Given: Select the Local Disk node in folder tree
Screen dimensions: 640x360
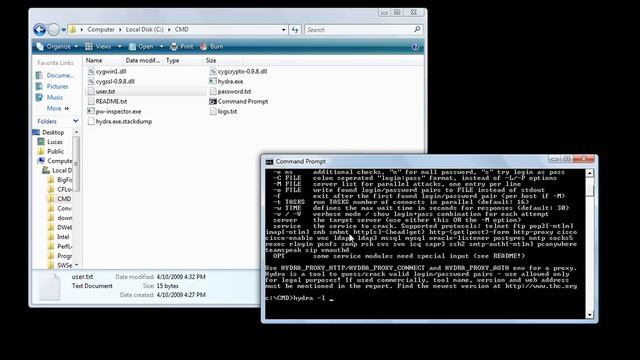Looking at the screenshot, I should (x=62, y=170).
